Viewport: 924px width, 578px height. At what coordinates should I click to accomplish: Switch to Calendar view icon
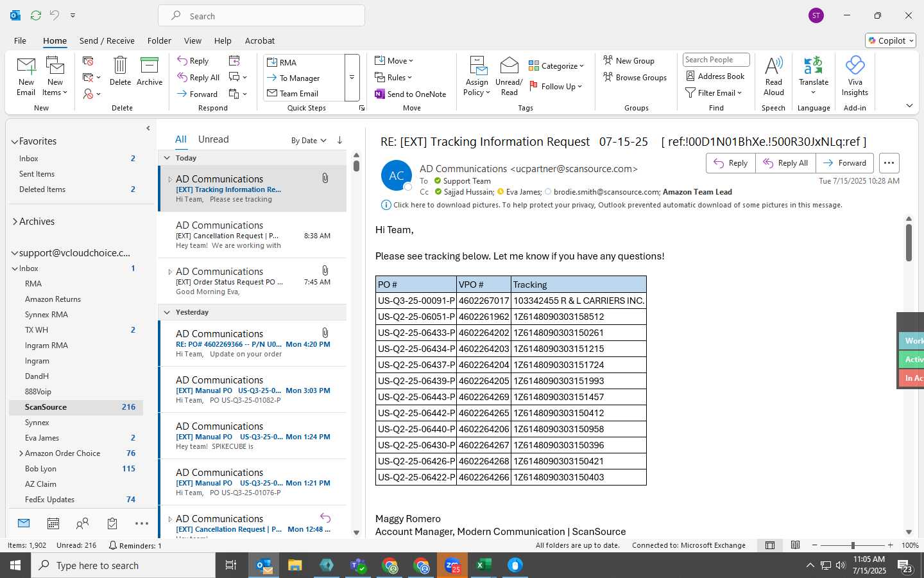click(53, 523)
